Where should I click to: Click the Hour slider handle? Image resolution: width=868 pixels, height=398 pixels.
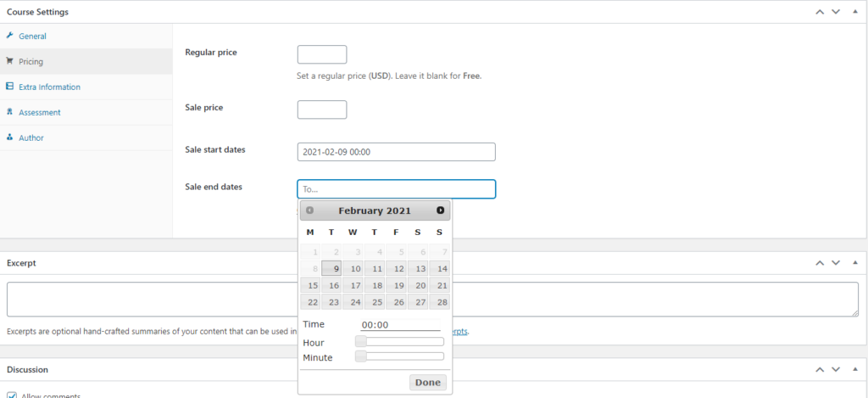point(361,342)
